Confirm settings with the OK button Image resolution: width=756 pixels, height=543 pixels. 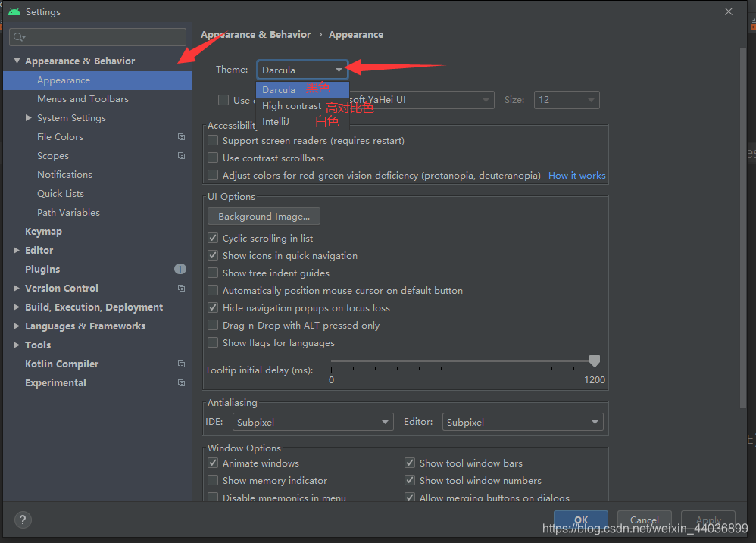(x=581, y=520)
